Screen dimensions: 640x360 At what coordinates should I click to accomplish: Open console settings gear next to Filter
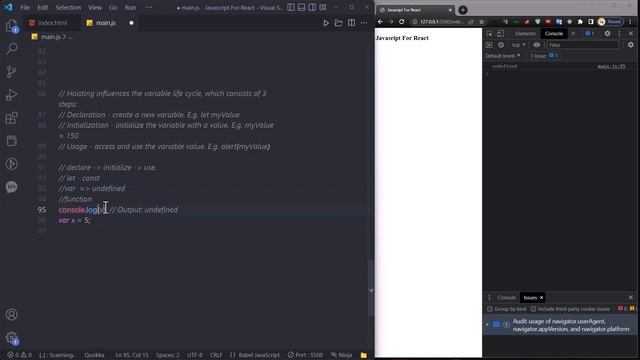click(x=631, y=45)
